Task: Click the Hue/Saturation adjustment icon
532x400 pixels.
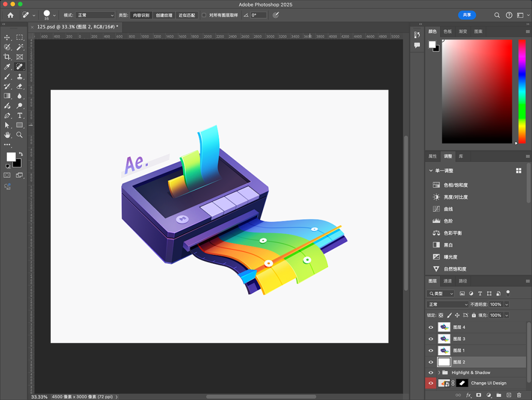Action: pyautogui.click(x=436, y=185)
